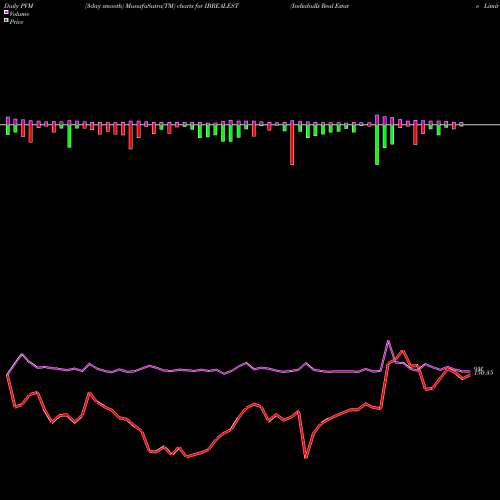Click the Volume legend color swatch

coord(6,12)
